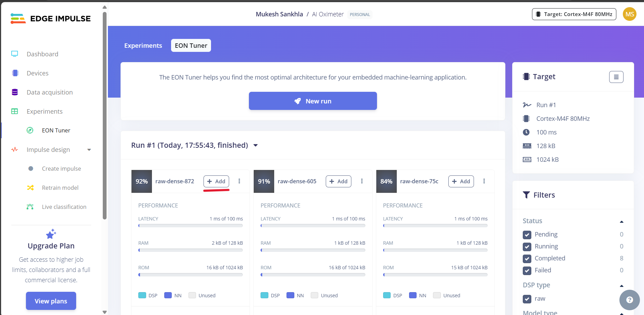Click the NN legend swatch in raw-dense-605

point(290,295)
